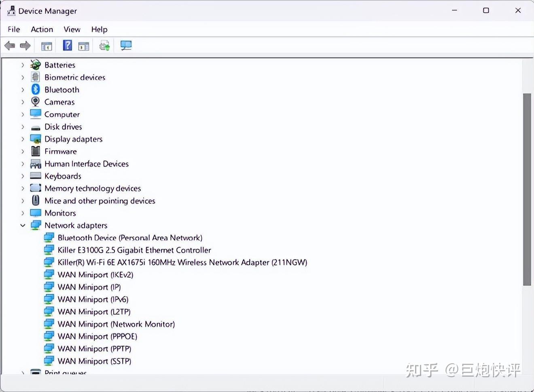
Task: Open the Help menu
Action: point(99,29)
